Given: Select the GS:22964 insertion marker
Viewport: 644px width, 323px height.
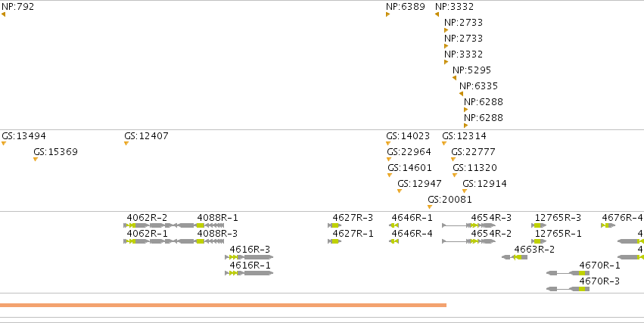Looking at the screenshot, I should pyautogui.click(x=389, y=160).
